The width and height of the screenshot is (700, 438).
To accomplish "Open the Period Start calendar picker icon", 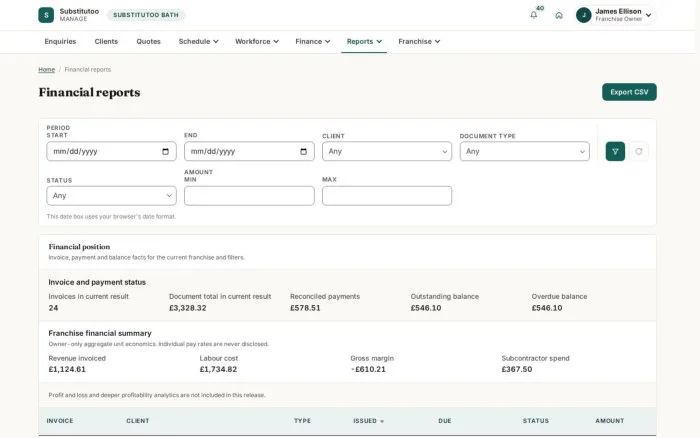I will pyautogui.click(x=166, y=151).
